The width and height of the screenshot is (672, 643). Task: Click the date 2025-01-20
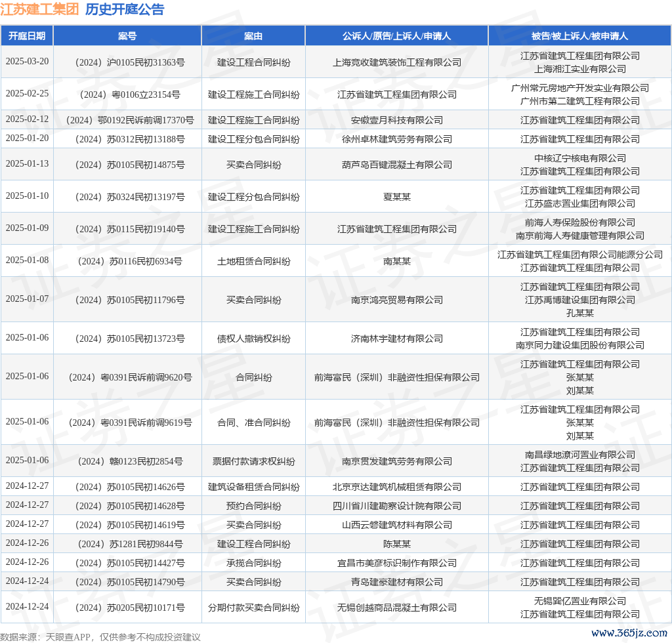click(27, 138)
